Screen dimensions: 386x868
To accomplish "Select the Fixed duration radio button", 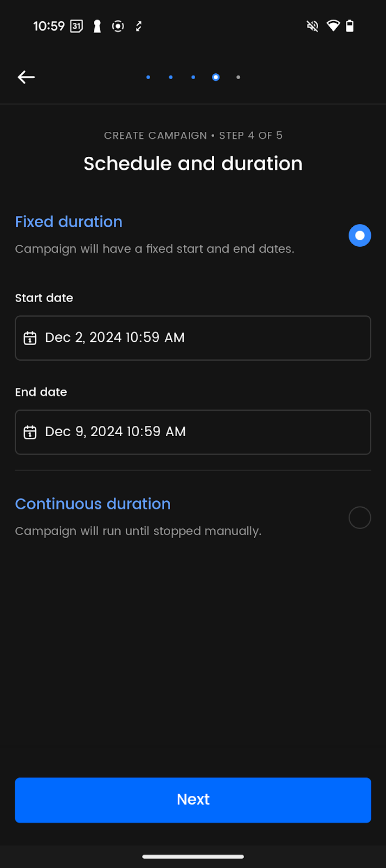I will (359, 235).
